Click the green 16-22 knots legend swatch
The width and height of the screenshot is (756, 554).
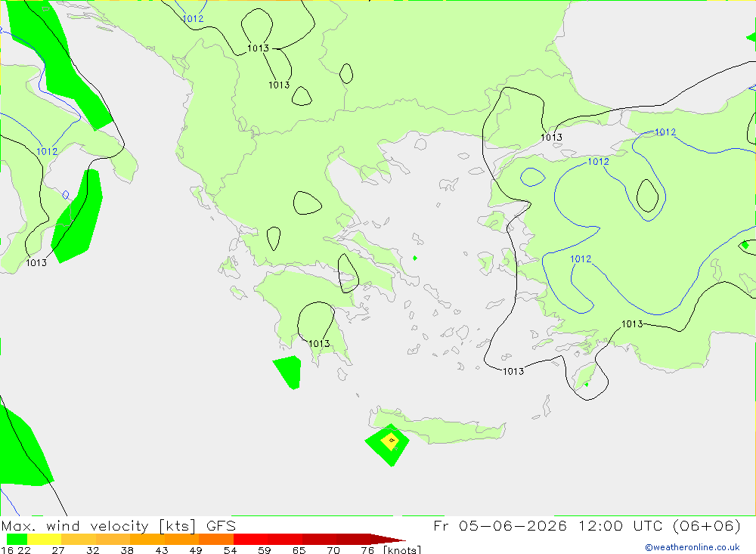[x=17, y=539]
